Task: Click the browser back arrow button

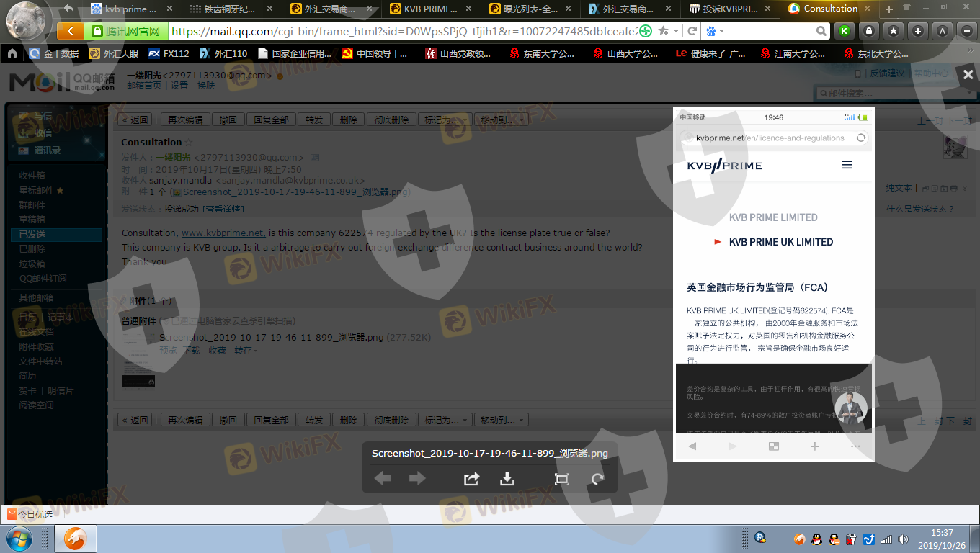Action: tap(70, 31)
